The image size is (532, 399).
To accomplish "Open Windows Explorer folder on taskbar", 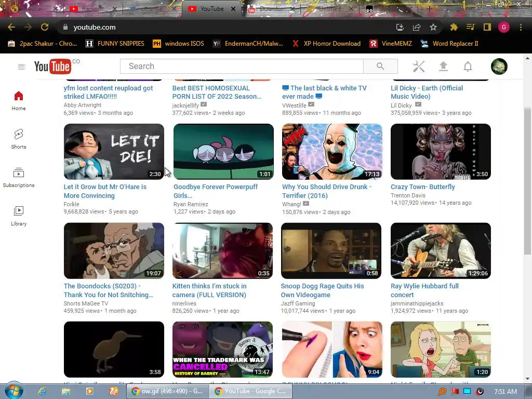I will point(66,391).
